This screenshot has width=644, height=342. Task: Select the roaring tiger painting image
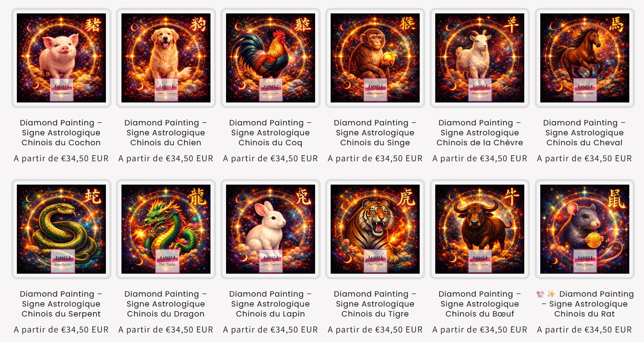(375, 229)
